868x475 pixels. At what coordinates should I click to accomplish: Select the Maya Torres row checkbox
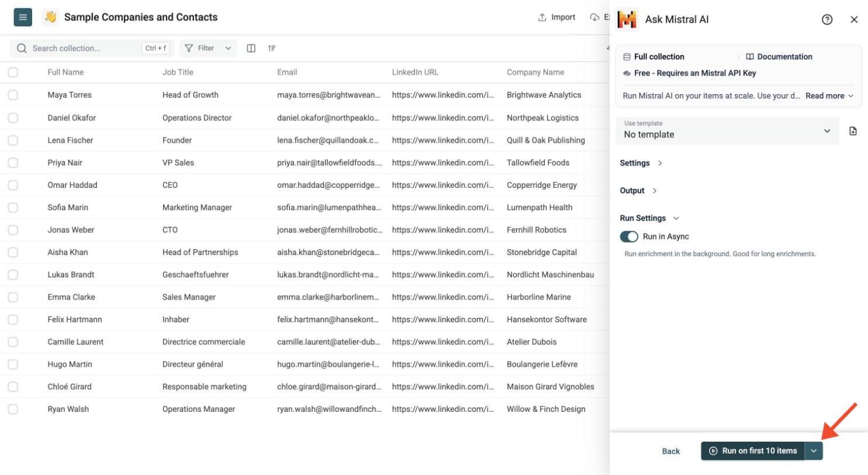(x=13, y=95)
